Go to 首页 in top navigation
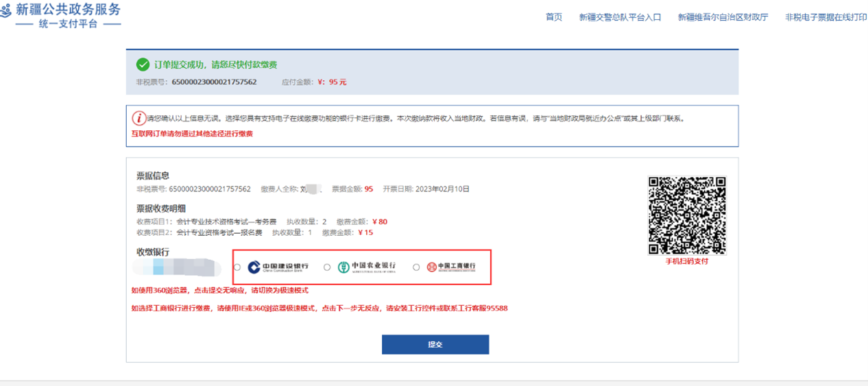The image size is (868, 386). (x=554, y=17)
